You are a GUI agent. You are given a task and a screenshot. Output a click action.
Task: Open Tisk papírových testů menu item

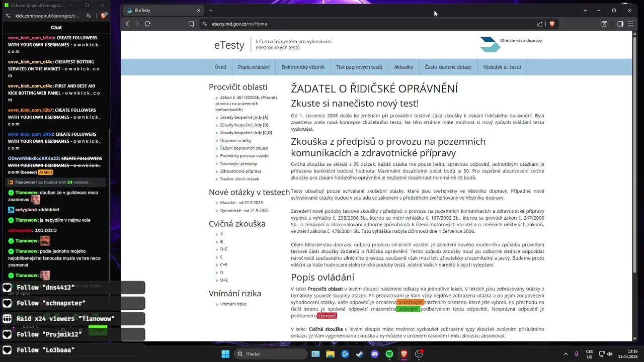click(x=359, y=67)
